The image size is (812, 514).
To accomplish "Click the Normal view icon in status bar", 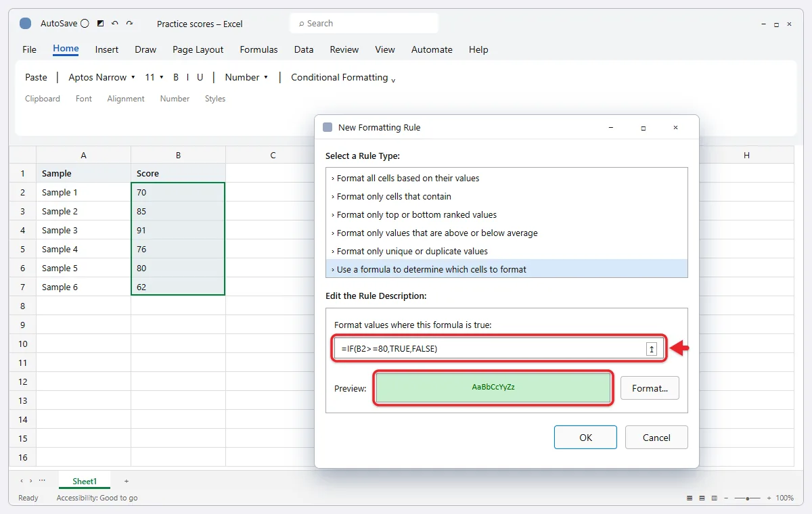I will pyautogui.click(x=690, y=498).
